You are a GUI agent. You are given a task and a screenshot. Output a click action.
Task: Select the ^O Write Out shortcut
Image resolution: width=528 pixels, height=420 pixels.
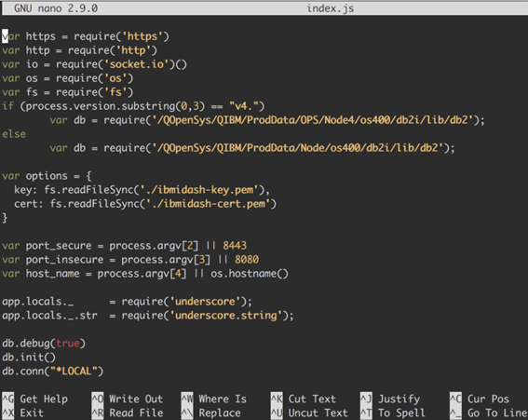128,399
